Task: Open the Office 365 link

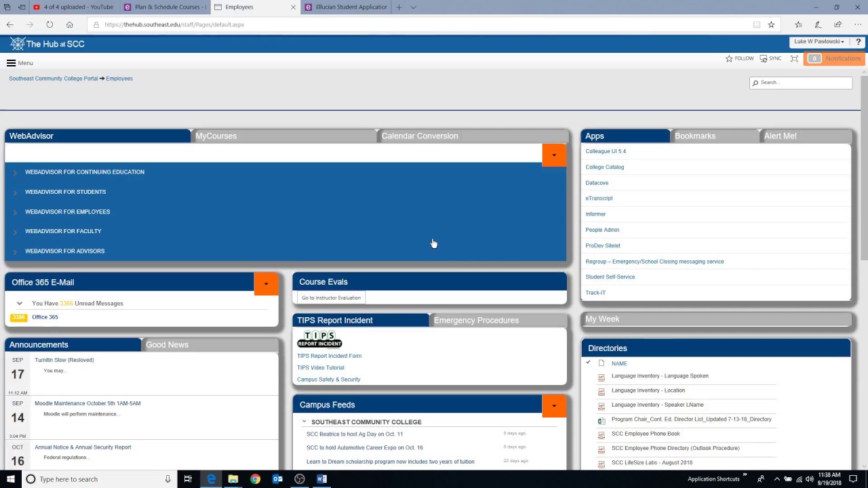Action: (x=45, y=317)
